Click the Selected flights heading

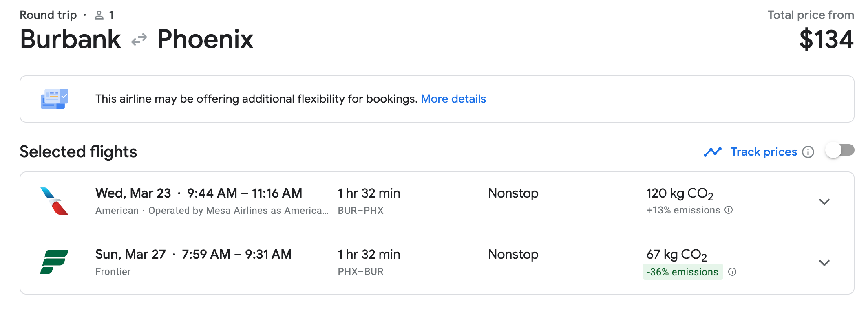click(78, 152)
